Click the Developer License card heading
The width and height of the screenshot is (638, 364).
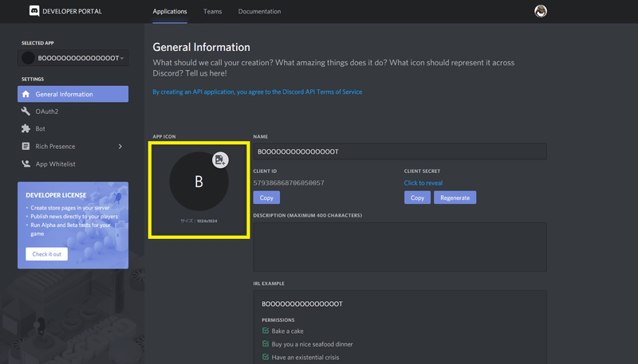(x=56, y=195)
